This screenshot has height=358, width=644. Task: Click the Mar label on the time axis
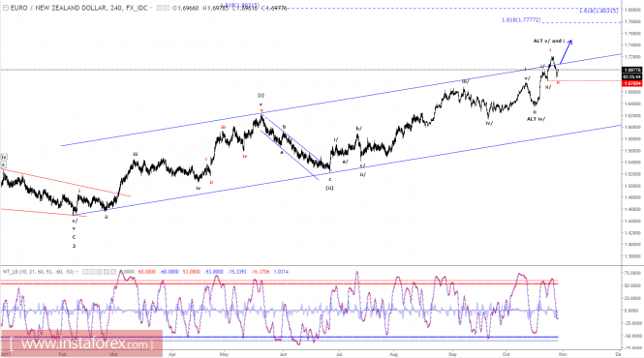113,354
